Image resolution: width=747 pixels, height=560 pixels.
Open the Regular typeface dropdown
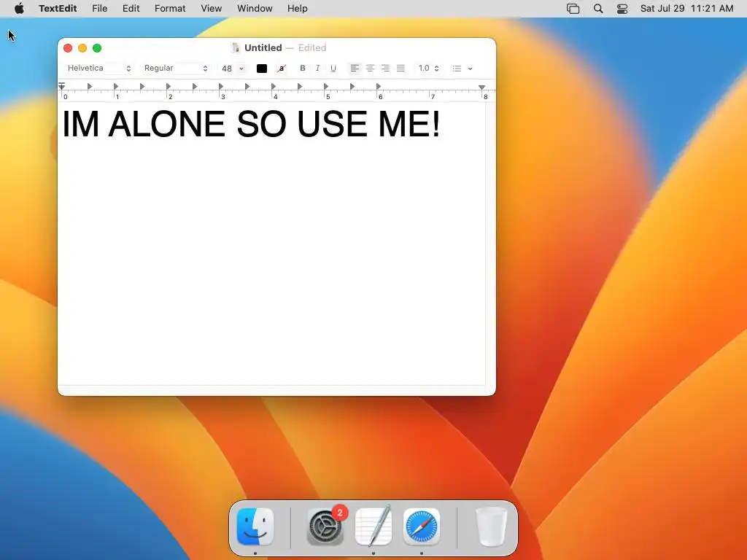(x=176, y=68)
